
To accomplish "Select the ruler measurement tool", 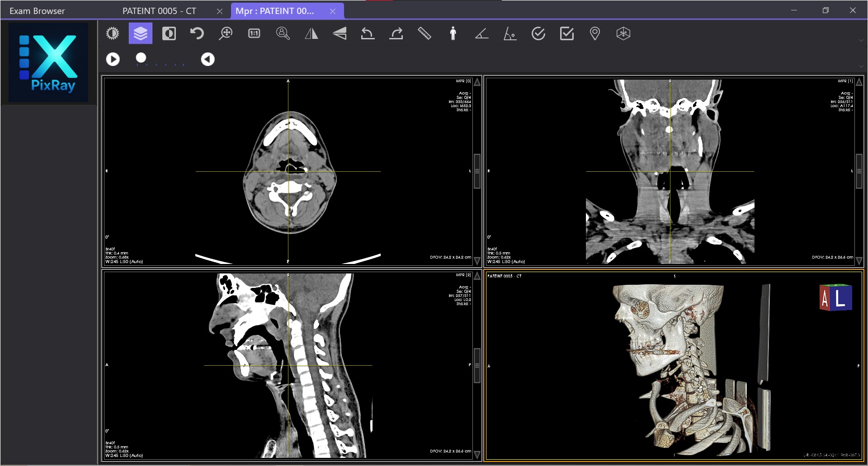I will pyautogui.click(x=424, y=33).
